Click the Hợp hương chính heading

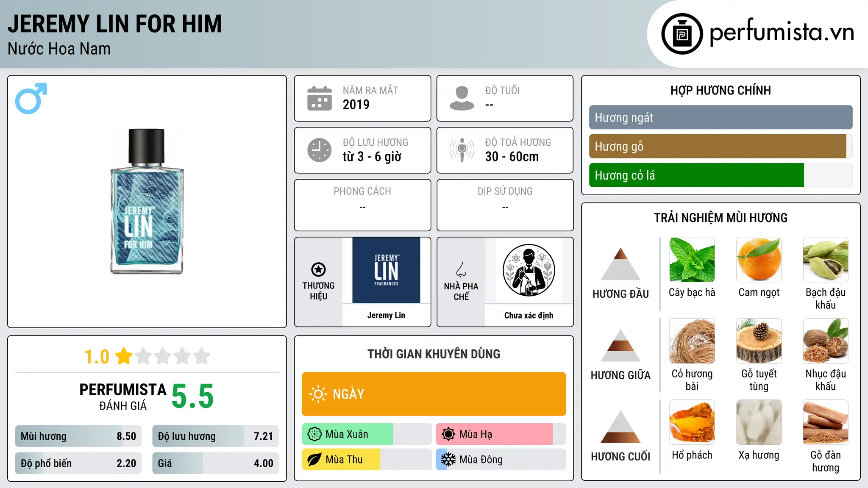[x=721, y=90]
